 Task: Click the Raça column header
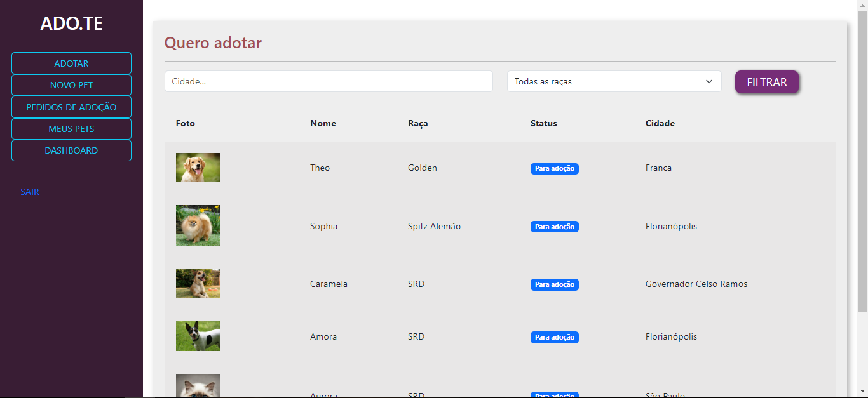click(x=418, y=123)
